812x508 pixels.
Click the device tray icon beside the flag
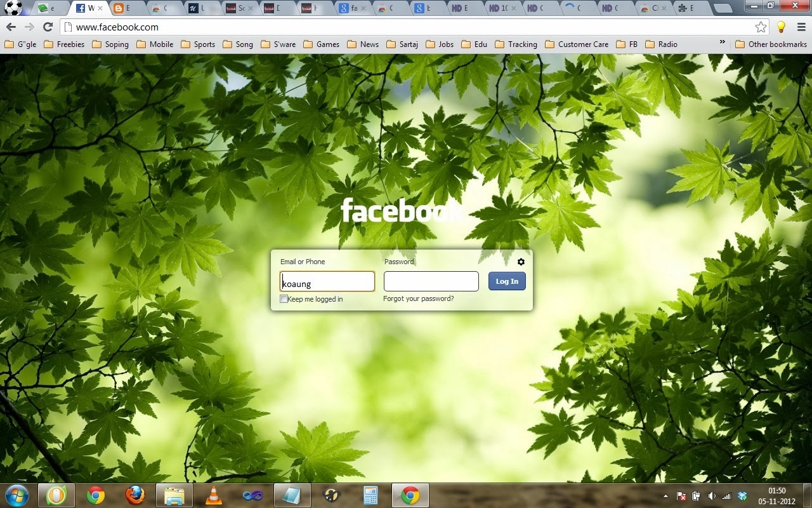pyautogui.click(x=696, y=496)
